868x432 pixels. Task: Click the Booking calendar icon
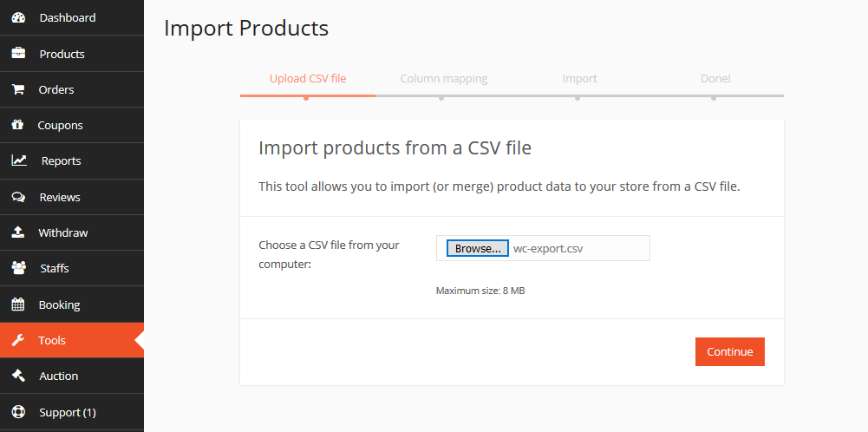click(x=18, y=304)
